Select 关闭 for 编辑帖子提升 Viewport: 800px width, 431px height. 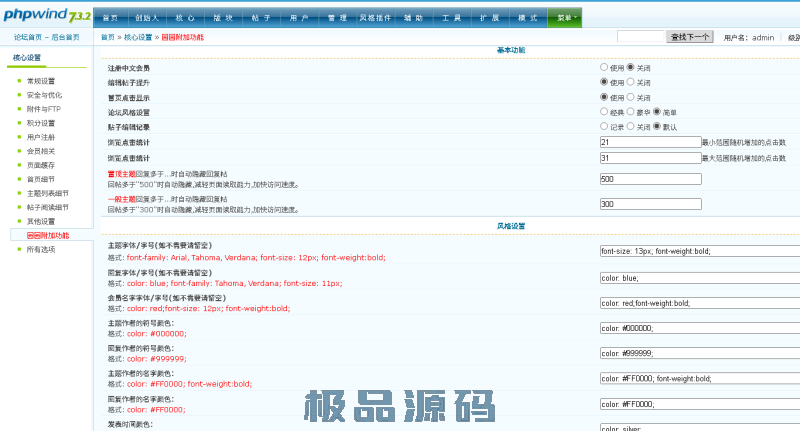click(631, 82)
